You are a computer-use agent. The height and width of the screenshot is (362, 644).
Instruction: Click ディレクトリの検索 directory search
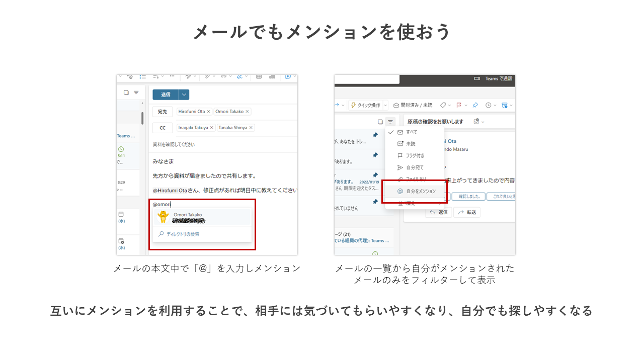coord(202,234)
